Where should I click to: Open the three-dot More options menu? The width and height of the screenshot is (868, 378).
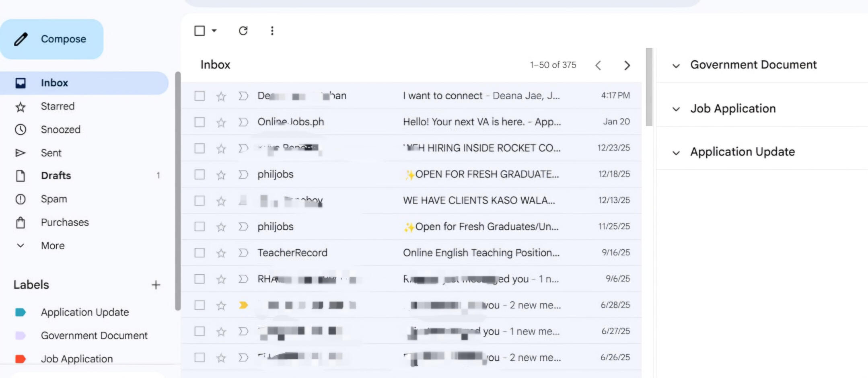coord(272,31)
